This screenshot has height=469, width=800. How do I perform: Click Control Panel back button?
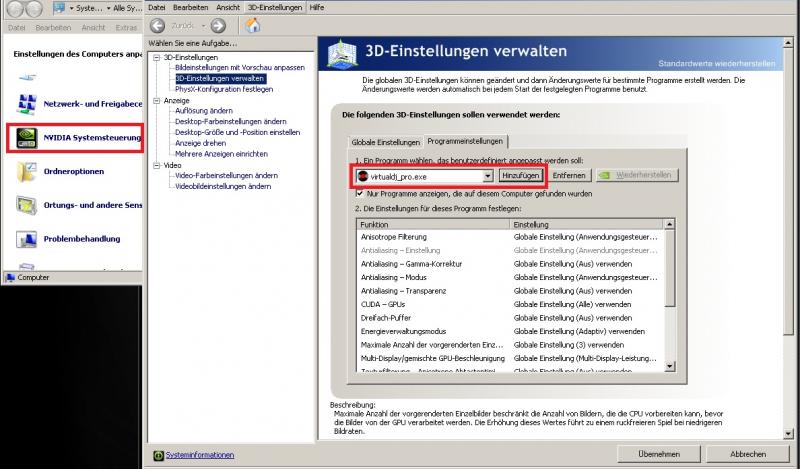(15, 9)
